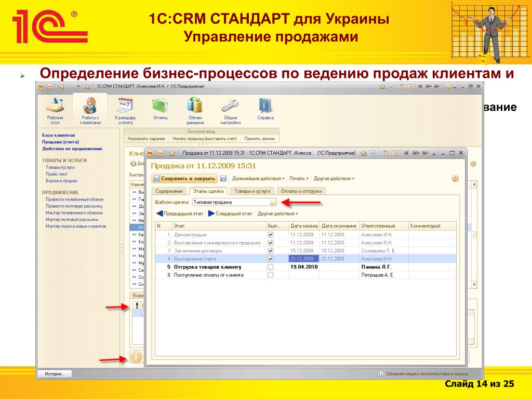Click the 1C logo icon in Продажа title bar
This screenshot has height=399, width=532.
[x=150, y=153]
